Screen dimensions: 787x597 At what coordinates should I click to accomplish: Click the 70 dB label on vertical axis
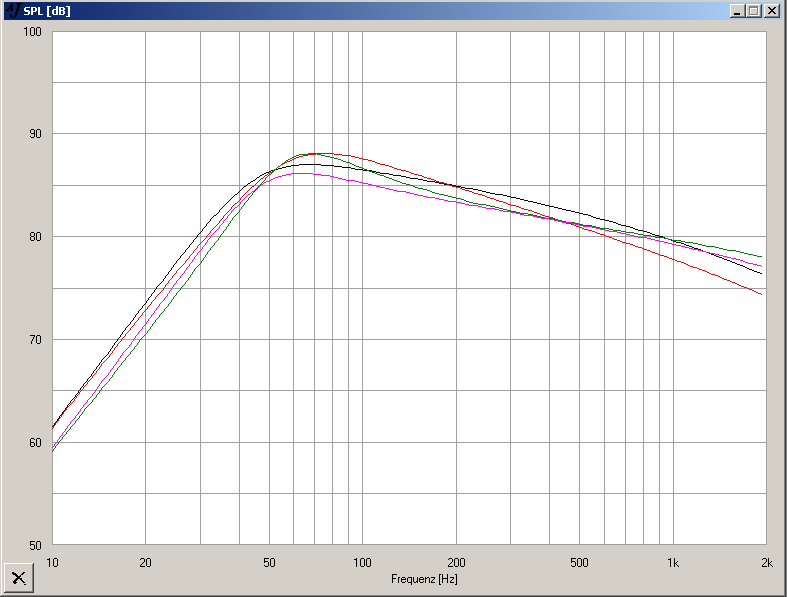pyautogui.click(x=34, y=340)
